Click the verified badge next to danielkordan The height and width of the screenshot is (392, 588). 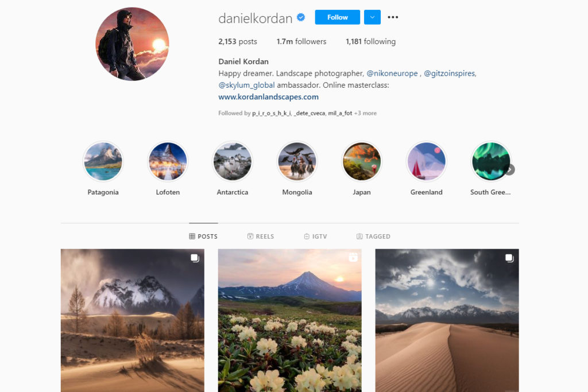click(x=301, y=17)
